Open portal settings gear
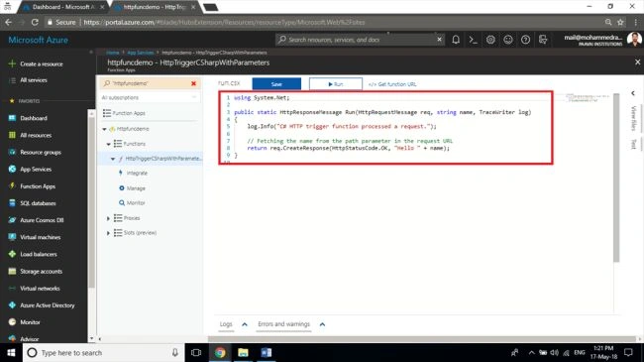This screenshot has width=644, height=362. (490, 40)
